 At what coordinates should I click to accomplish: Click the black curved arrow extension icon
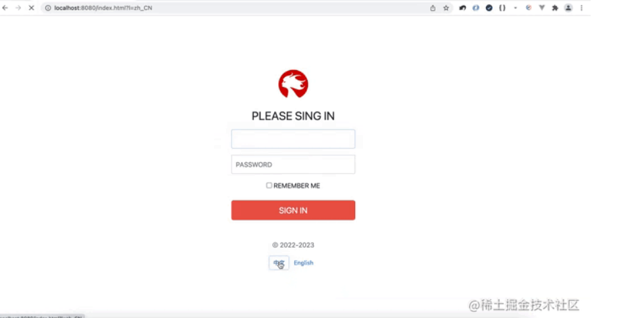click(462, 8)
